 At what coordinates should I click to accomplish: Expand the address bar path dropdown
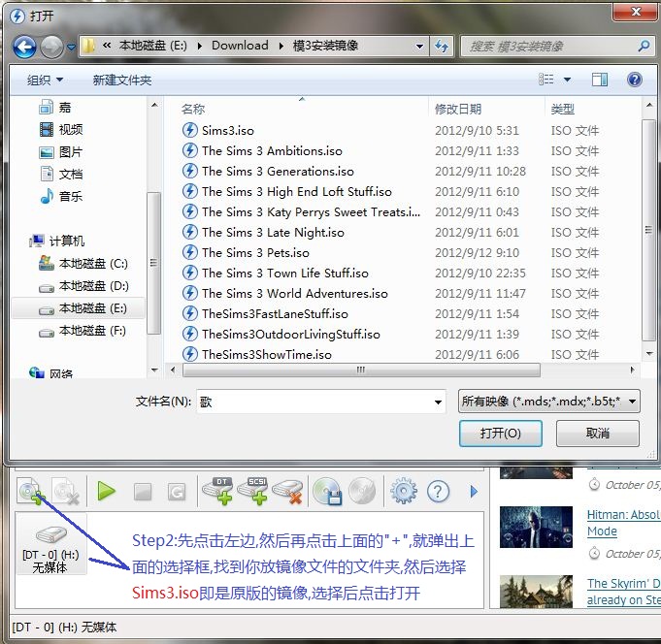click(419, 46)
